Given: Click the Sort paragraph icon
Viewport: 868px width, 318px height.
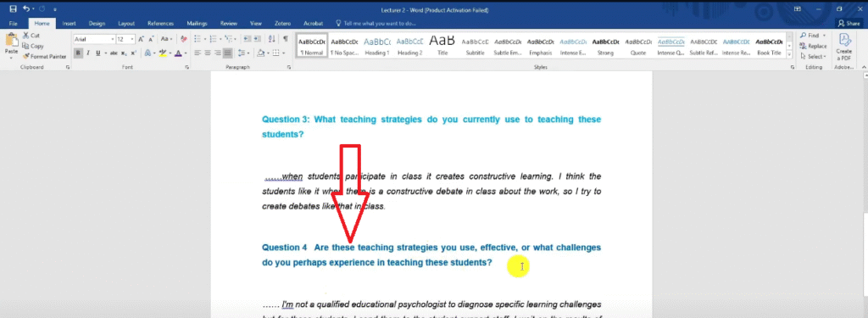Looking at the screenshot, I should [x=271, y=39].
